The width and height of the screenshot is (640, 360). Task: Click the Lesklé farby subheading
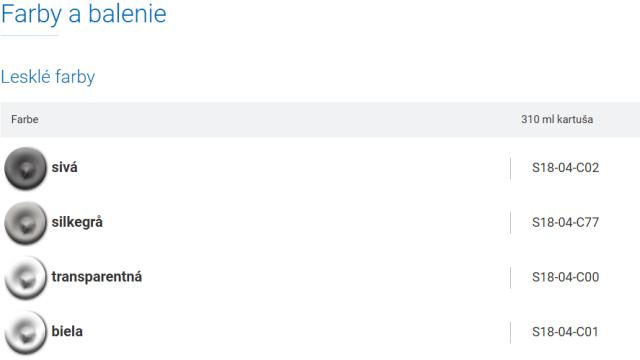48,77
